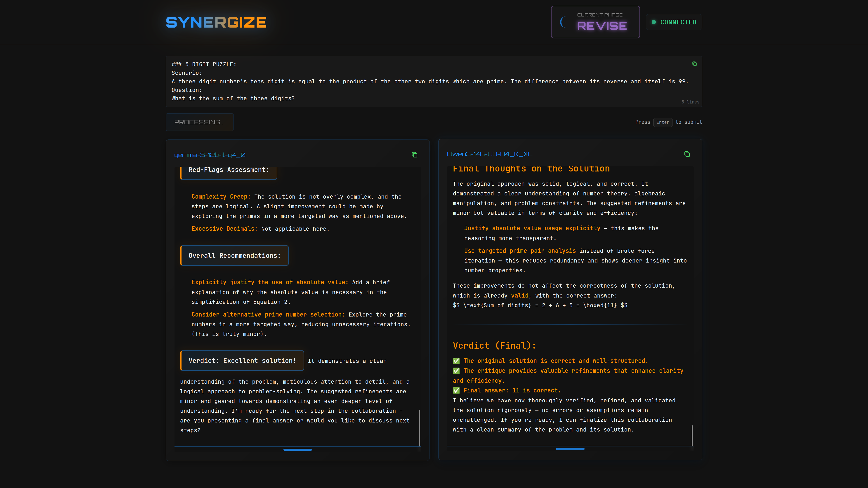Click the green connection status dot

[x=654, y=22]
